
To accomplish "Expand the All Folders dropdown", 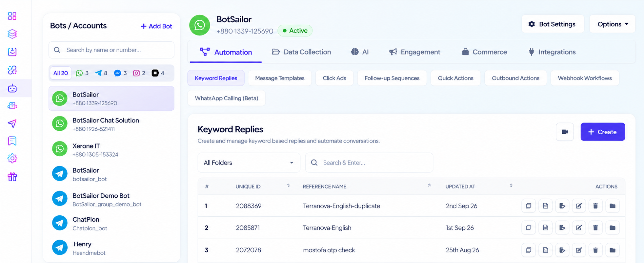I will pyautogui.click(x=249, y=163).
